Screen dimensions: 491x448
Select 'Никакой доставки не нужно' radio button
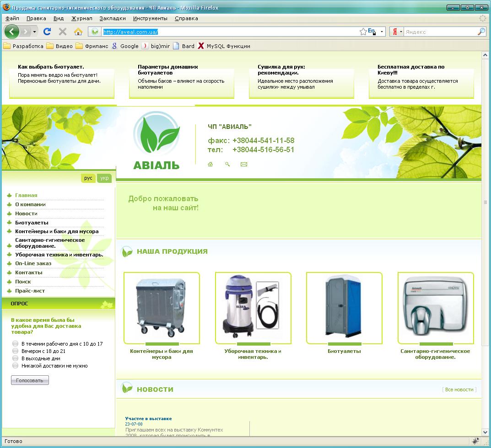coord(16,366)
